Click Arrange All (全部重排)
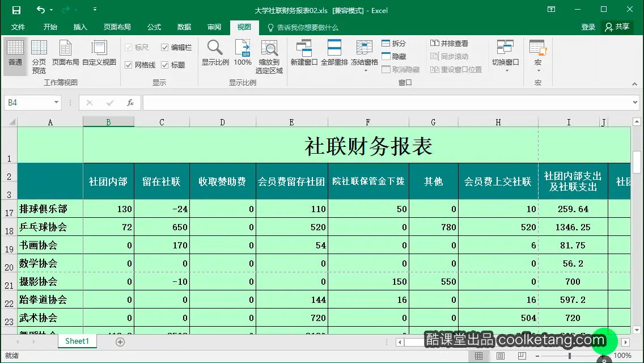644x363 pixels. (334, 53)
